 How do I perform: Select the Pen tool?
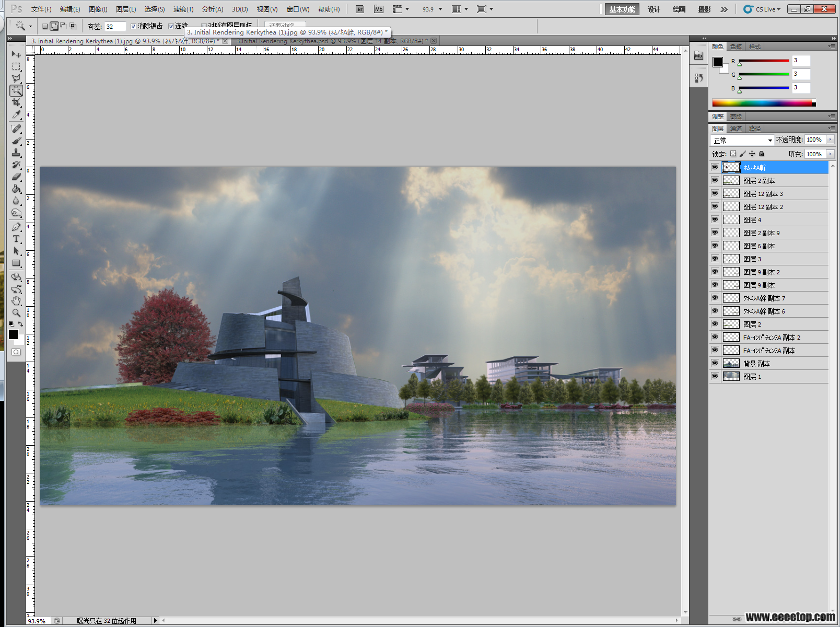pyautogui.click(x=16, y=227)
